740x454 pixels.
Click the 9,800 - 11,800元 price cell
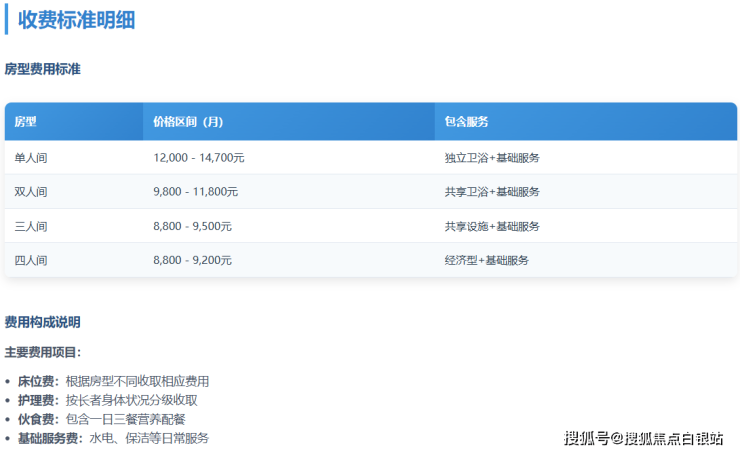tap(196, 192)
